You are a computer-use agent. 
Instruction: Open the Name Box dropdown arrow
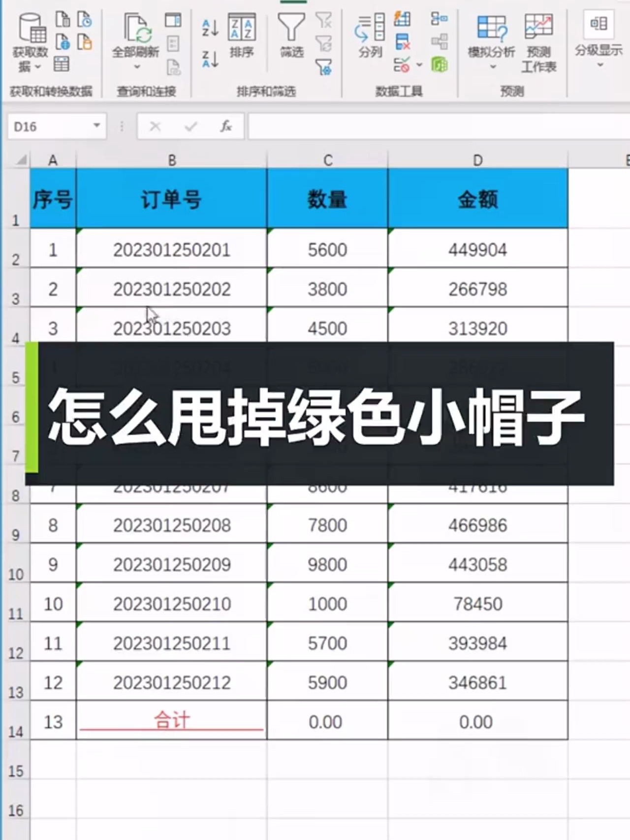point(97,126)
